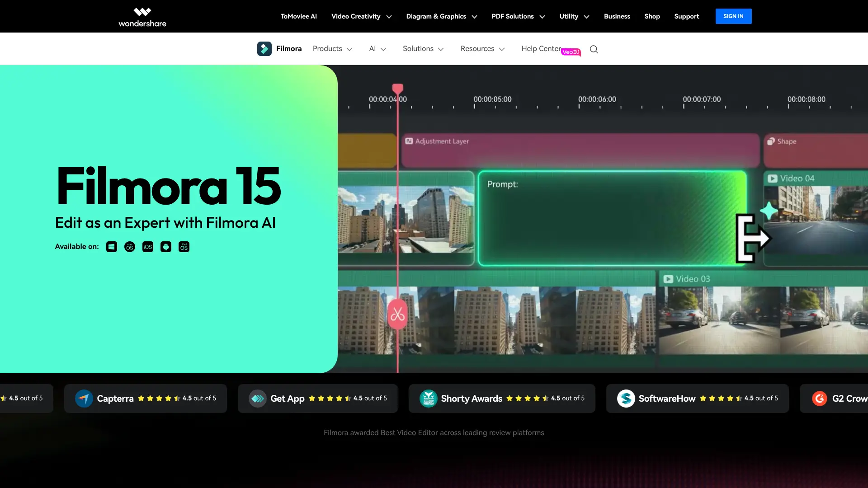Click the iOS platform icon
This screenshot has height=488, width=868.
(148, 247)
